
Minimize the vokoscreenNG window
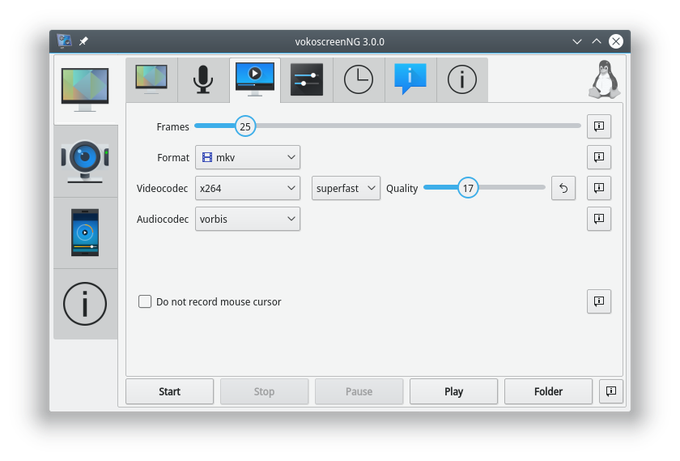click(577, 42)
